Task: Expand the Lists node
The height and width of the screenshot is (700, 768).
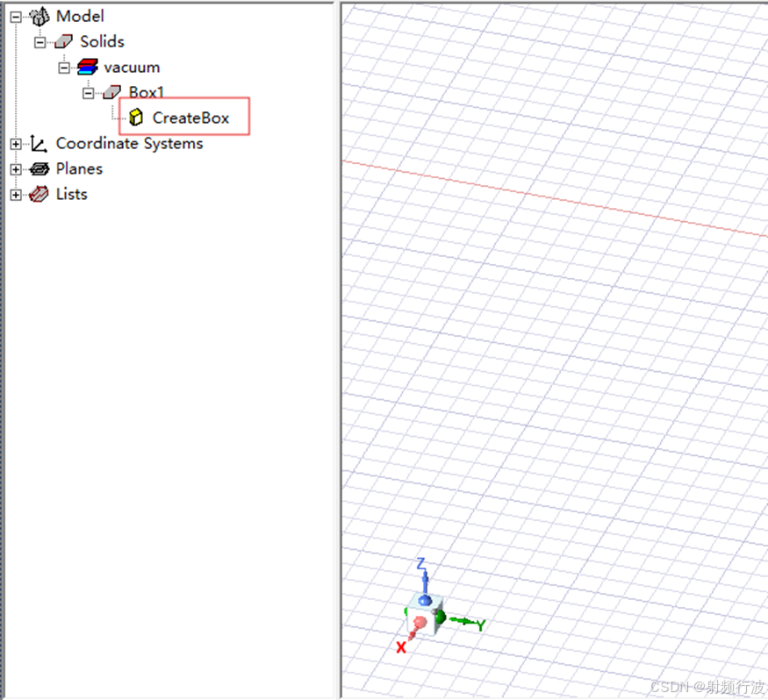Action: (16, 195)
